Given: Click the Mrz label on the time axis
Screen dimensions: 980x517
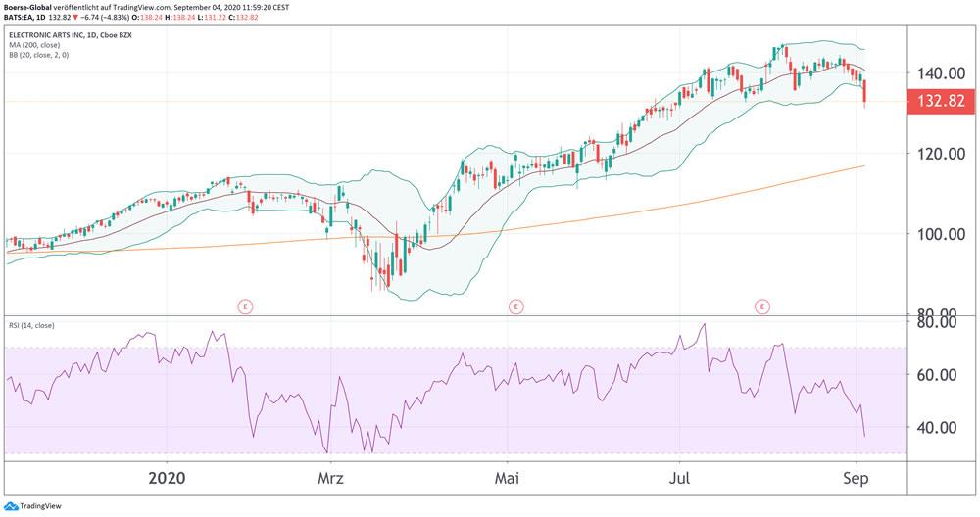Looking at the screenshot, I should [x=330, y=478].
